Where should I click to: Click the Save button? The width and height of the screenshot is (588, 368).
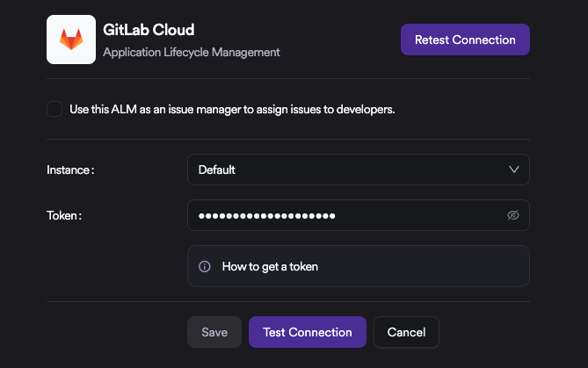[x=214, y=332]
